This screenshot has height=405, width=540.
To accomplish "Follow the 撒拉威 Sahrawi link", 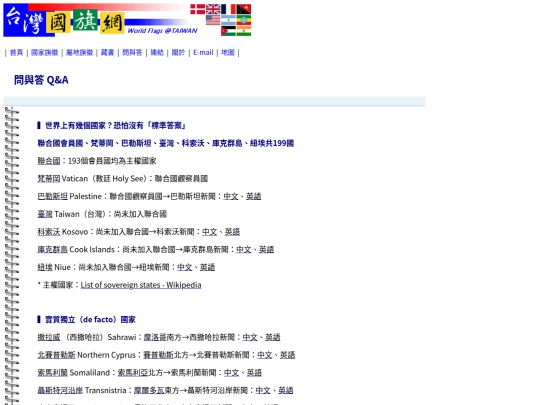I will coord(49,337).
